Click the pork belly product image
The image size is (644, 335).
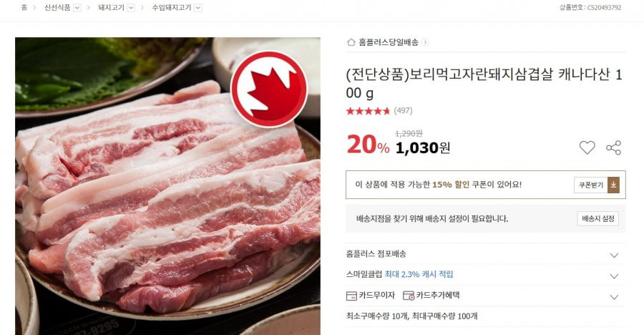point(167,186)
